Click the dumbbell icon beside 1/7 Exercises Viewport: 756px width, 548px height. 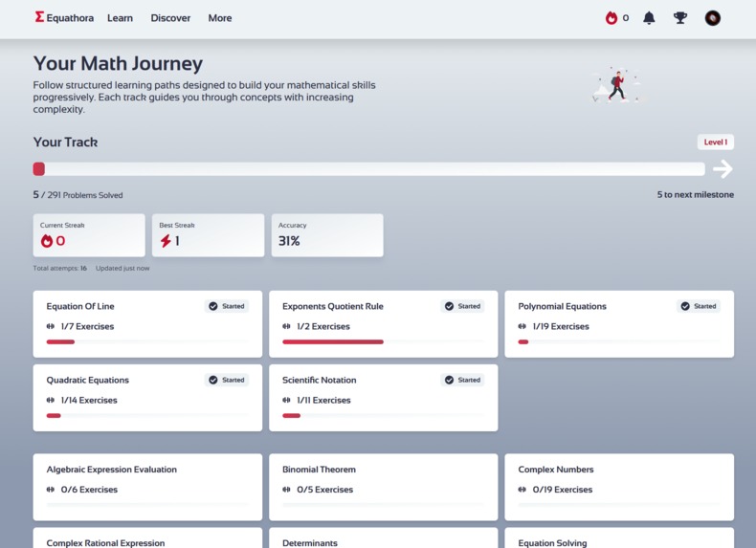click(x=50, y=326)
